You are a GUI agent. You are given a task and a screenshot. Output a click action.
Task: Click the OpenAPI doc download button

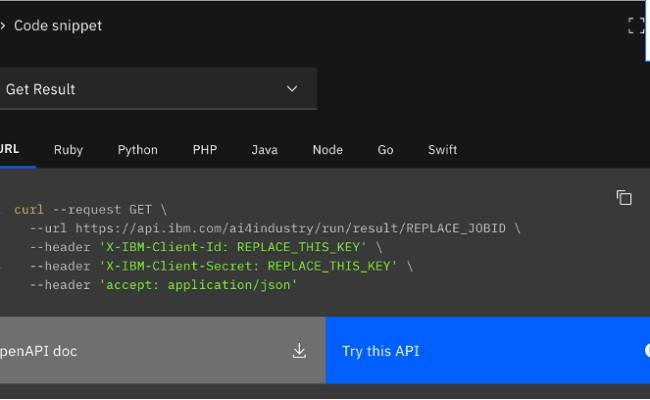tap(162, 351)
